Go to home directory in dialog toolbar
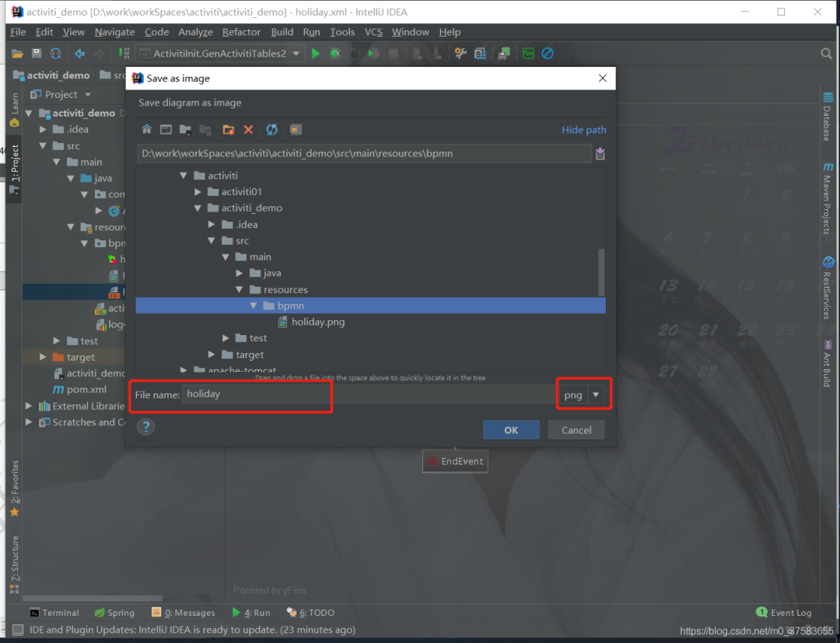 (147, 130)
